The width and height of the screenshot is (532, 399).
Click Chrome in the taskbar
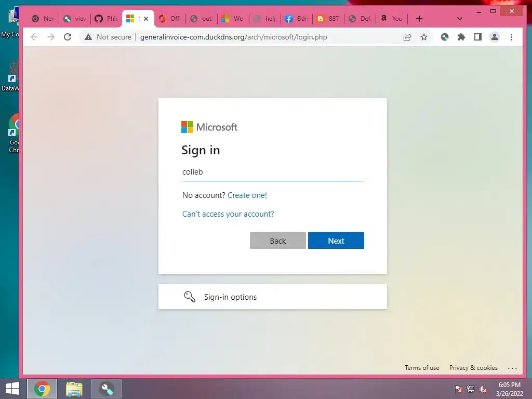click(42, 389)
